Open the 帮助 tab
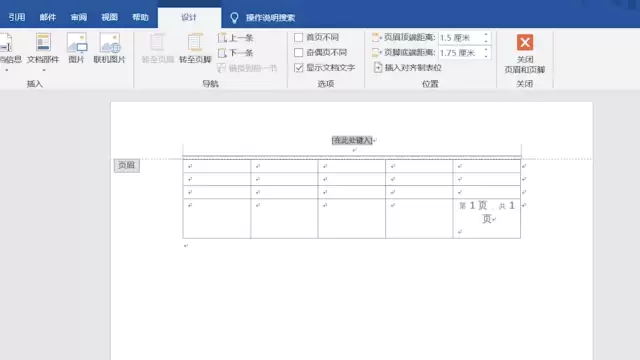Viewport: 640px width, 360px height. pyautogui.click(x=140, y=17)
